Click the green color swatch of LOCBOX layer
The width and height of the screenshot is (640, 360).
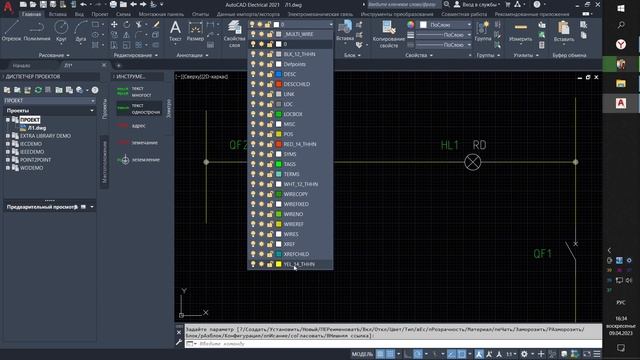click(279, 114)
